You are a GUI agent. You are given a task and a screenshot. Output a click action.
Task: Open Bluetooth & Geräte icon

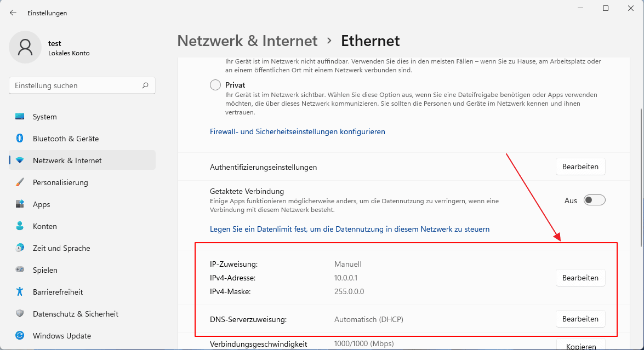[20, 139]
